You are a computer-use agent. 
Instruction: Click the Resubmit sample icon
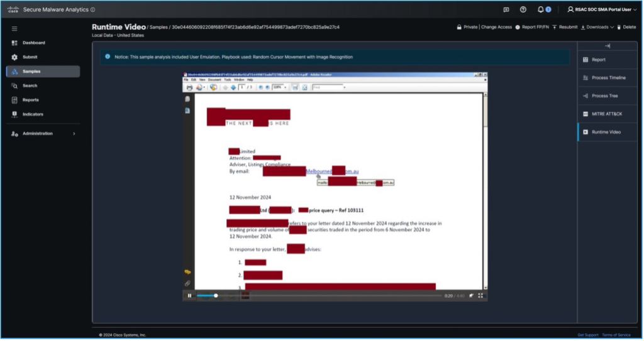point(555,27)
